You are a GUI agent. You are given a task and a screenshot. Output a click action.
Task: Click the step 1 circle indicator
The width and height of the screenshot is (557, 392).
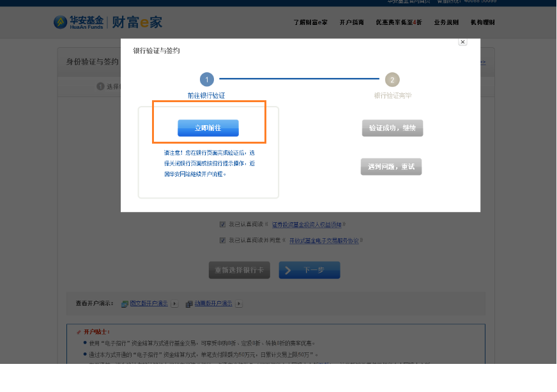(x=206, y=80)
